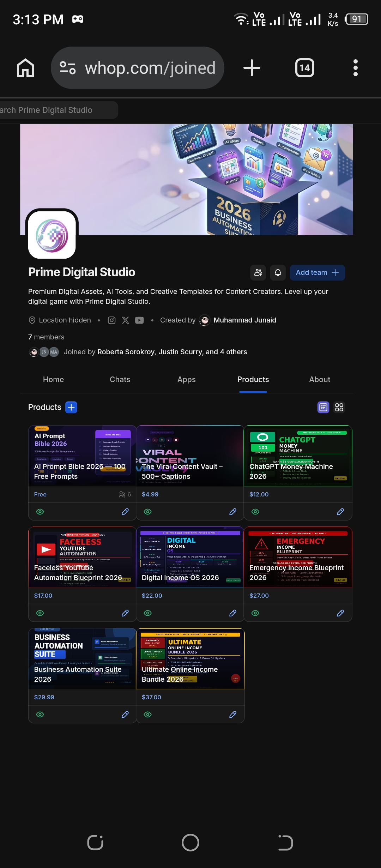Open Muhammad Junaid creator profile
Image resolution: width=381 pixels, height=868 pixels.
click(245, 320)
